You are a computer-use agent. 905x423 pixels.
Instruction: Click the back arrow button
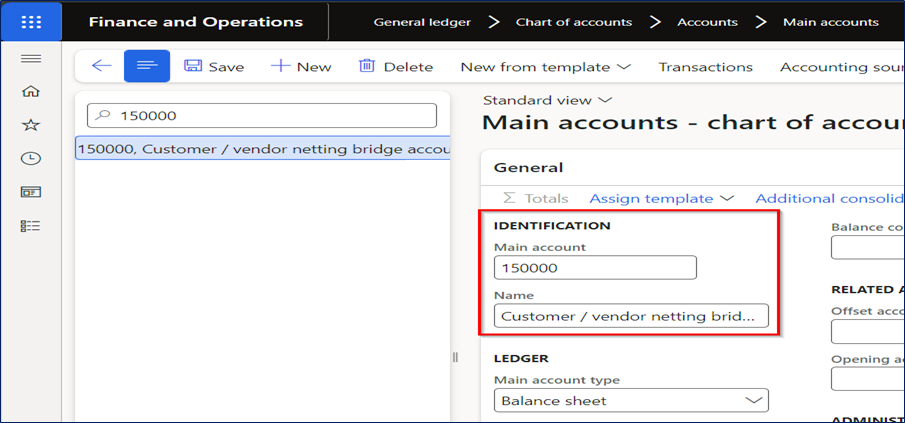[102, 66]
